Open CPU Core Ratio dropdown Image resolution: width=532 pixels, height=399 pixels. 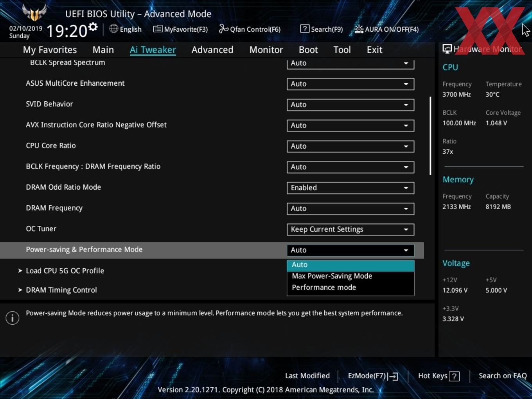click(350, 146)
